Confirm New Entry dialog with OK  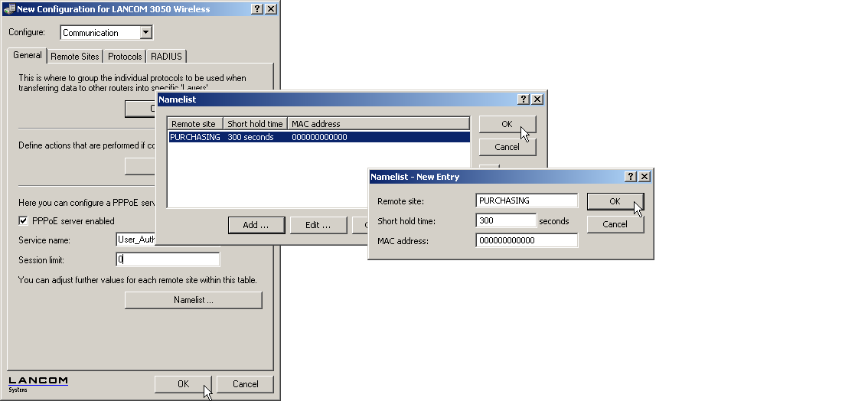[615, 201]
